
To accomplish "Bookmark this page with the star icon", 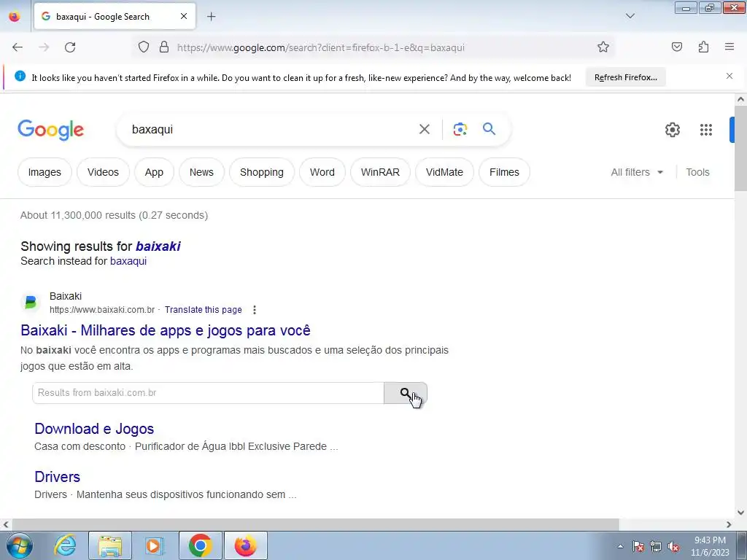I will point(603,47).
